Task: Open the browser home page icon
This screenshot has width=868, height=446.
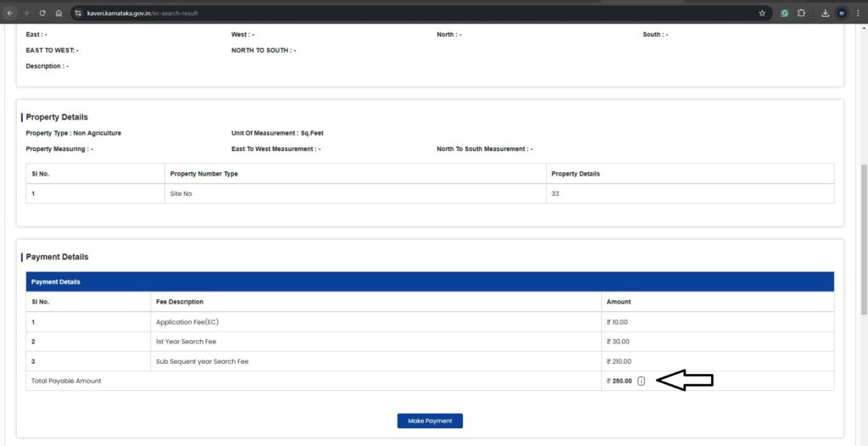Action: (58, 14)
